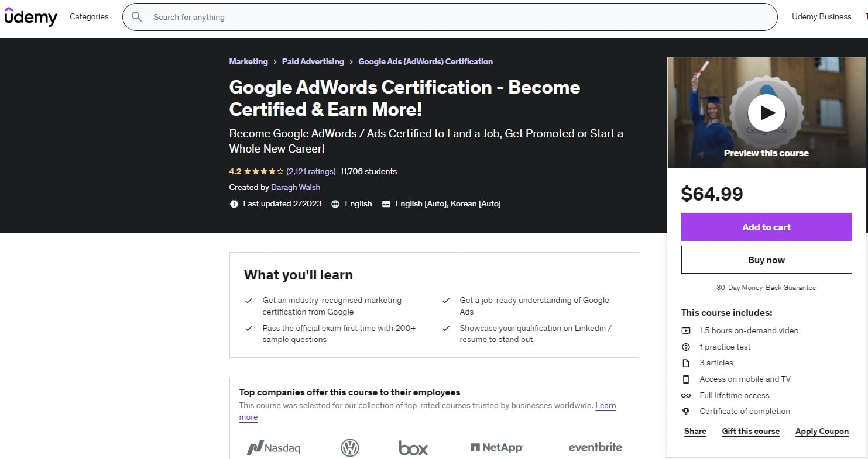This screenshot has width=868, height=459.
Task: Open Google Ads (AdWords) Certification breadcrumb
Action: click(426, 61)
